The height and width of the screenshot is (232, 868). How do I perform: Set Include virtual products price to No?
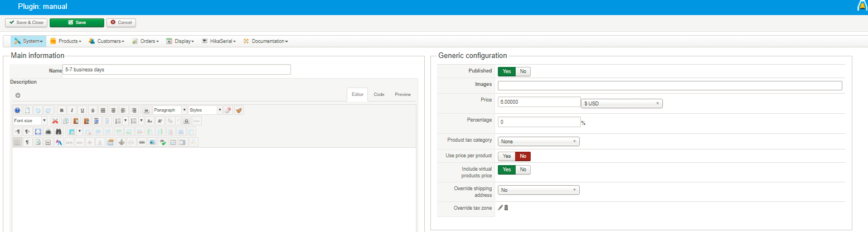coord(523,170)
